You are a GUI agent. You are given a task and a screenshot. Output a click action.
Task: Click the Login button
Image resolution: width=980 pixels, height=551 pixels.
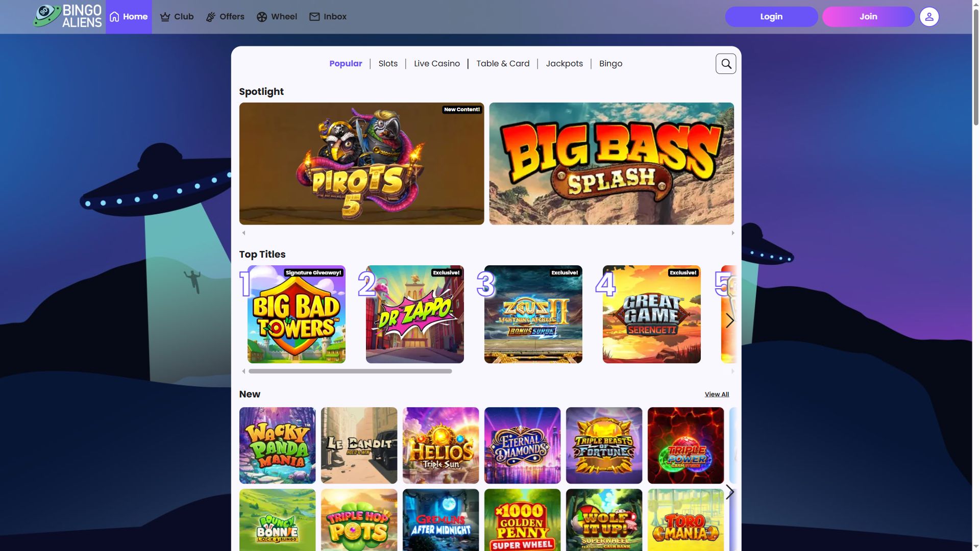point(771,17)
